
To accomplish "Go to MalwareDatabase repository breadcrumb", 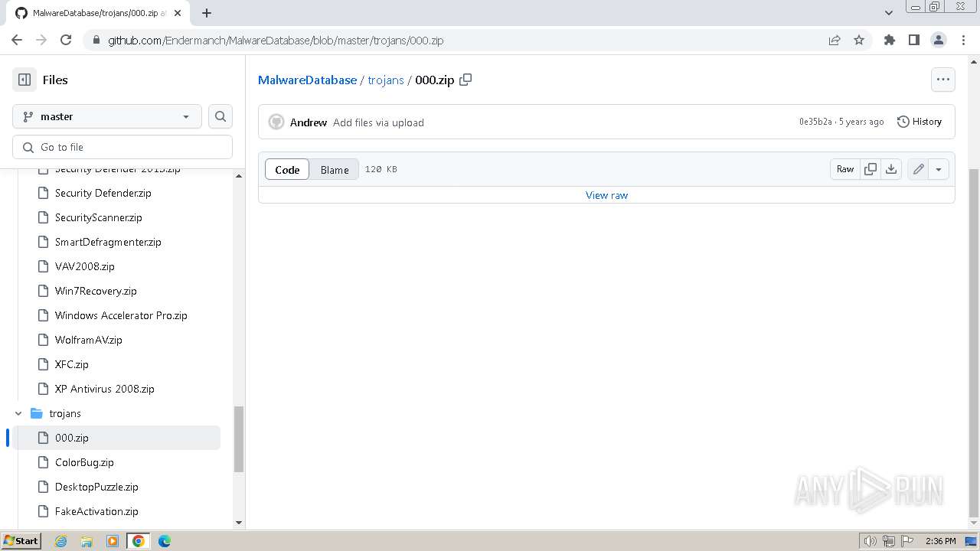I will click(x=307, y=80).
